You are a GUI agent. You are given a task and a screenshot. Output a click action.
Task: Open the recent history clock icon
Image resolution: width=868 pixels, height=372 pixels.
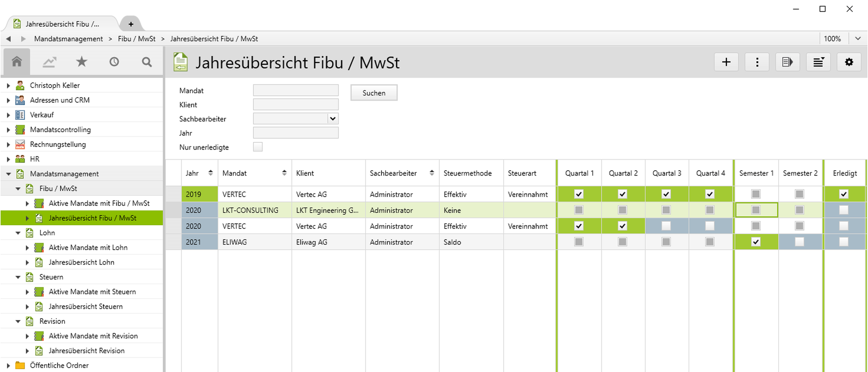click(x=114, y=62)
